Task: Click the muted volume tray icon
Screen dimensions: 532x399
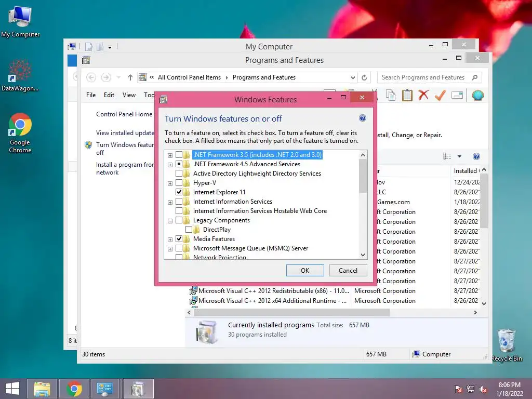Action: (x=483, y=389)
